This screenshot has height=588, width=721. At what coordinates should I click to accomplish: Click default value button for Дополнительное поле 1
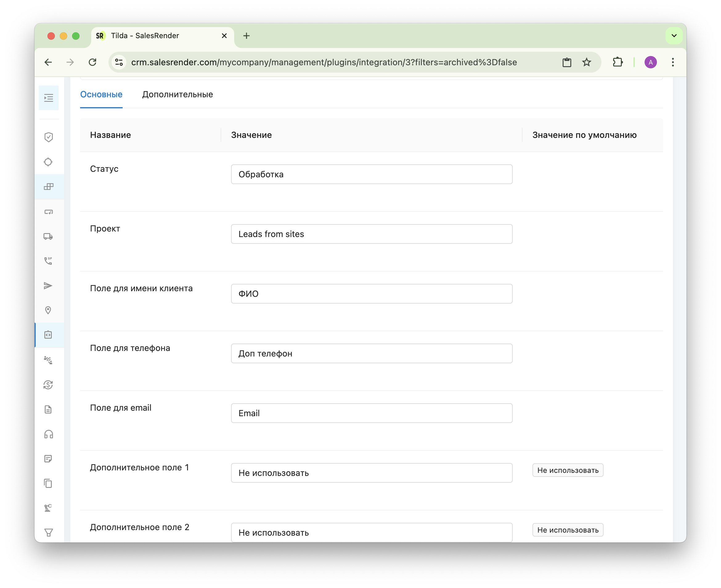point(568,470)
